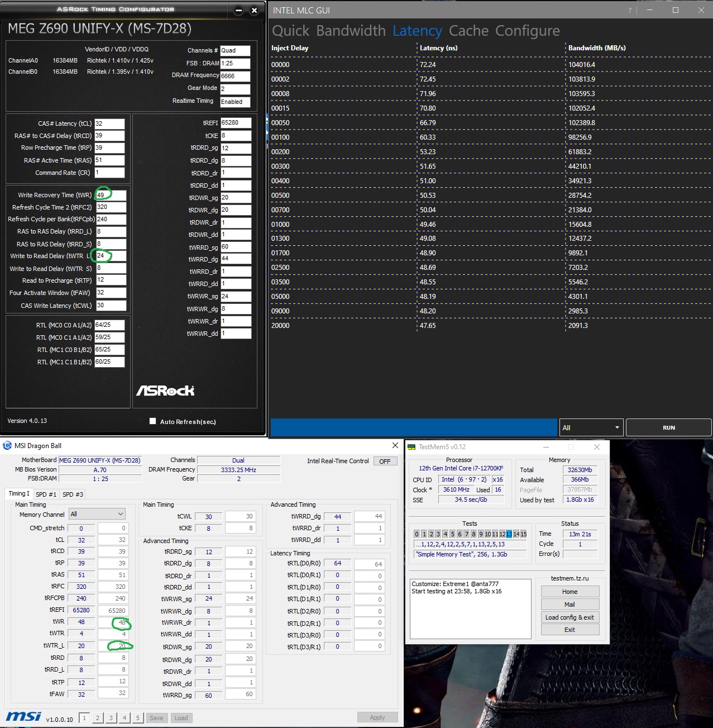This screenshot has width=713, height=728.
Task: Click bandwidth value 104016.4 in MLC table
Action: (x=582, y=65)
